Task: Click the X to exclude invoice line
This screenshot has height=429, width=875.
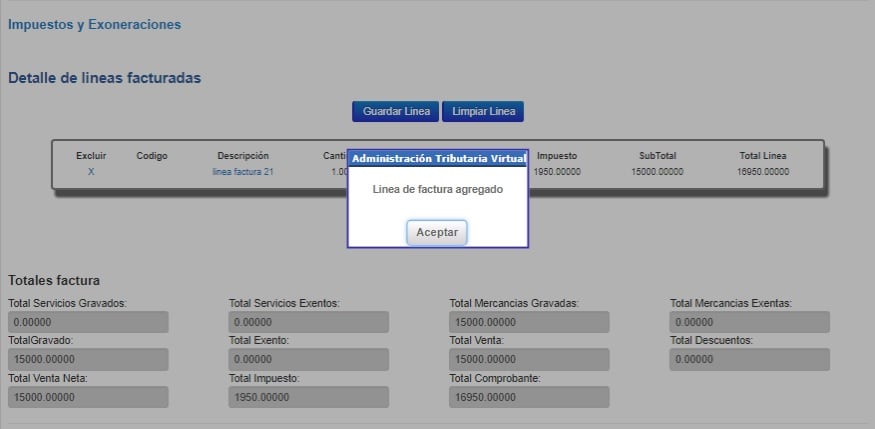Action: coord(91,172)
